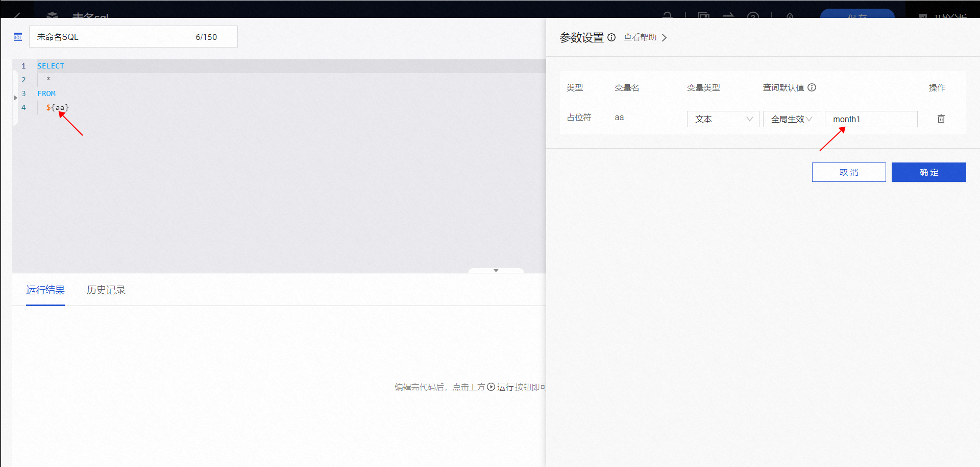
Task: Click the FROM keyword on line 3
Action: [x=46, y=94]
